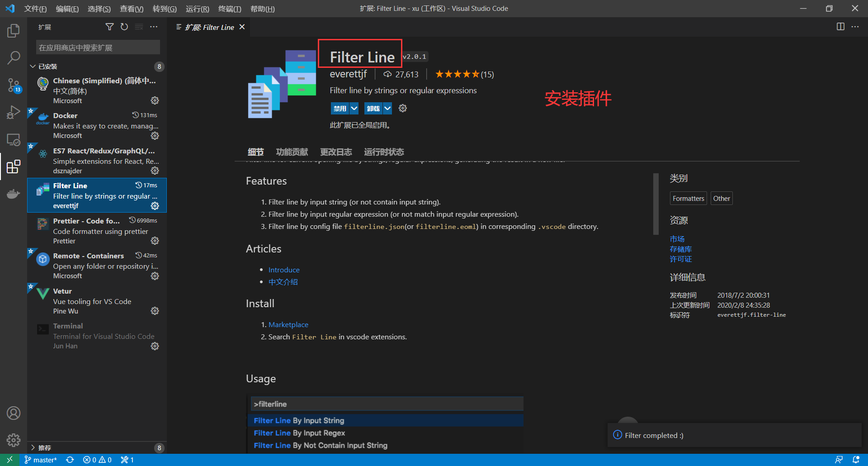
Task: Open the Remote Explorer view
Action: point(14,140)
